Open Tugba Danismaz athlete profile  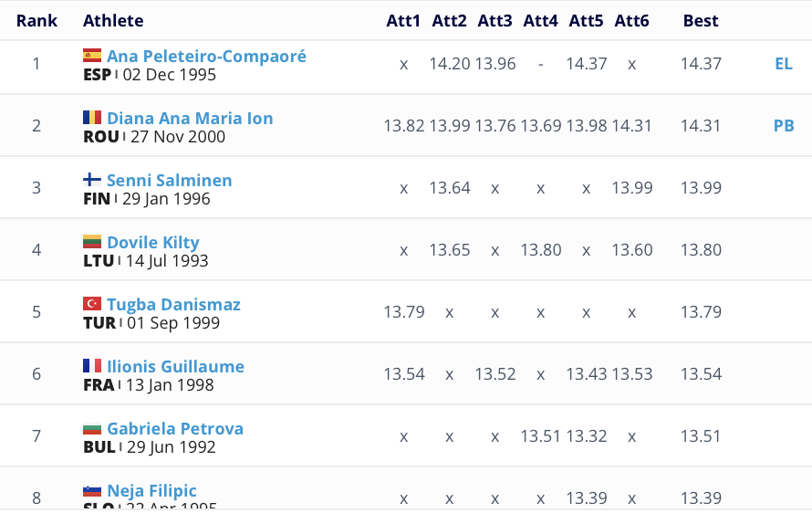173,304
